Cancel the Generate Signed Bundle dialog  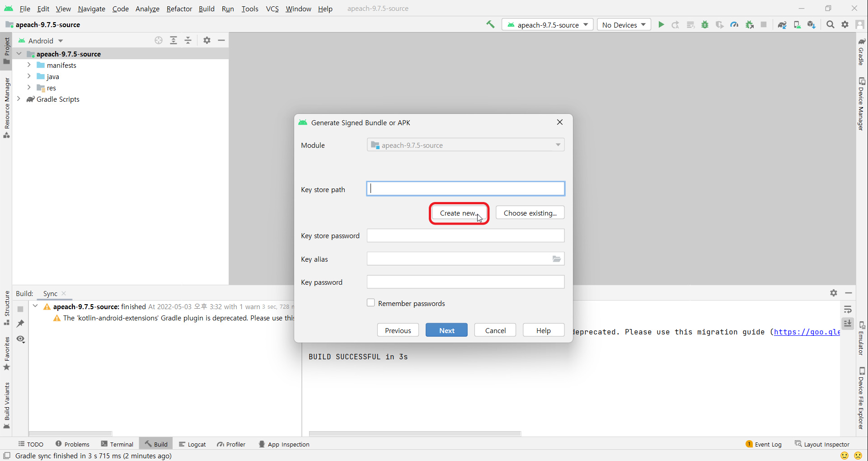495,330
